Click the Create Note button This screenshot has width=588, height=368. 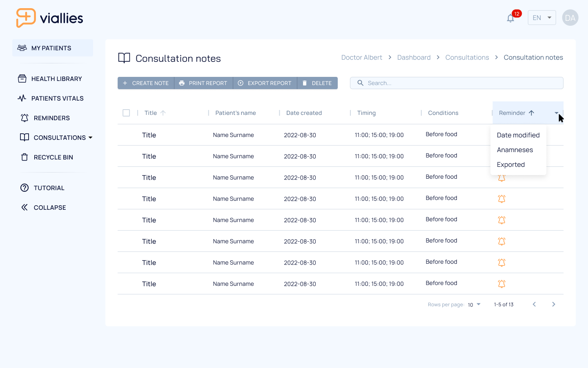(x=146, y=83)
